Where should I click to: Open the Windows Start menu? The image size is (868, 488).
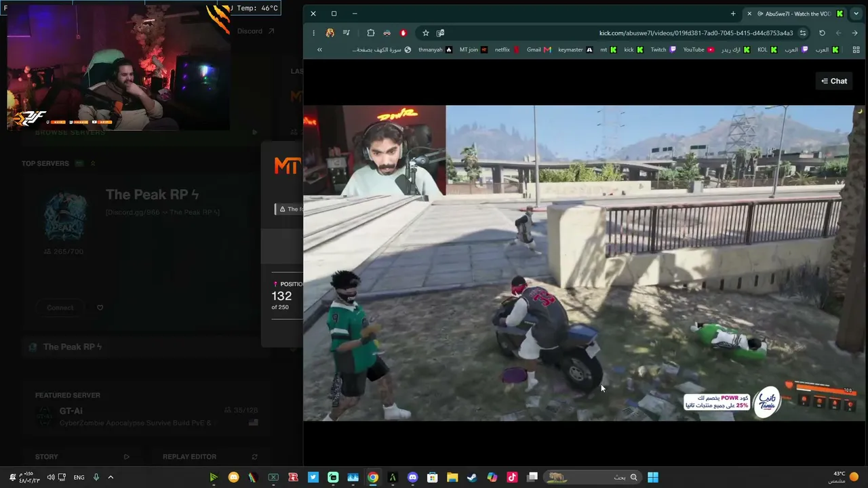point(652,477)
